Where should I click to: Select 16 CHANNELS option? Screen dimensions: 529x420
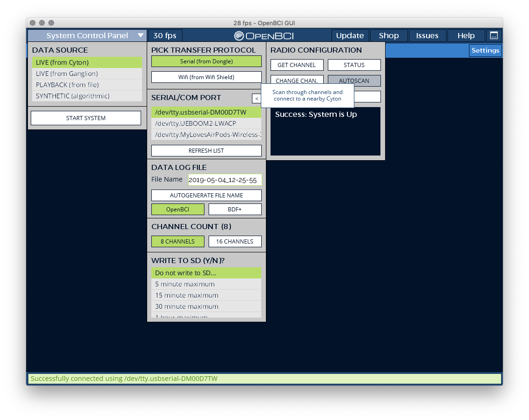pos(235,242)
